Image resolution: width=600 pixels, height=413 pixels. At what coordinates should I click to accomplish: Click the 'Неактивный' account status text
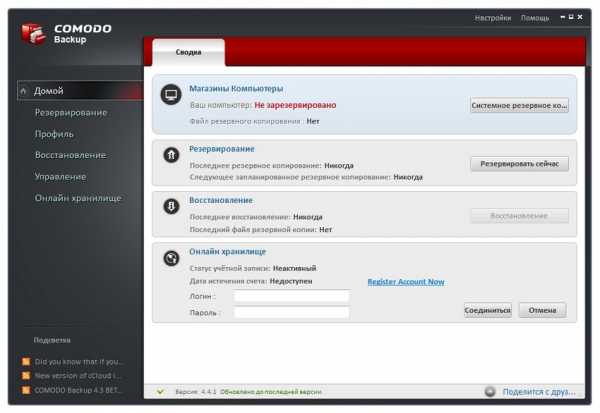tap(295, 268)
